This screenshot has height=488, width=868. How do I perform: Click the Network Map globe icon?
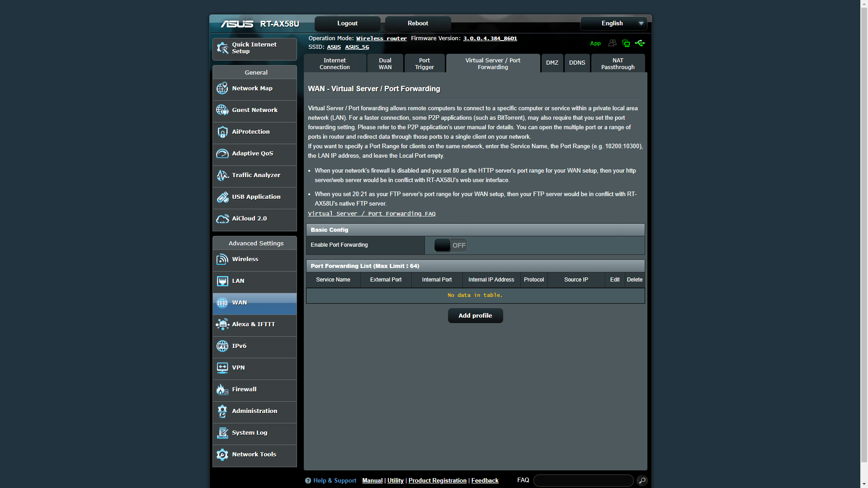222,89
